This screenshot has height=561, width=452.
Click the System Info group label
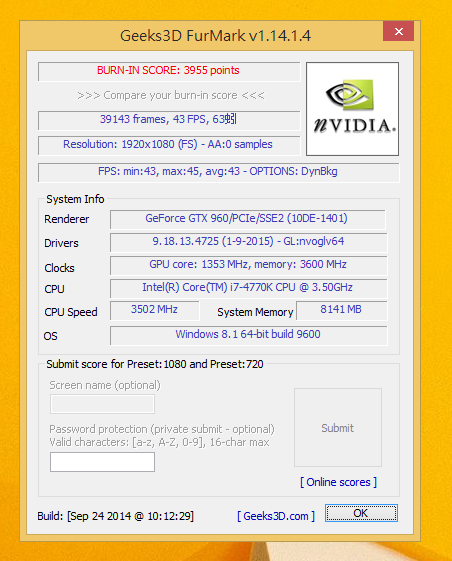coord(75,199)
